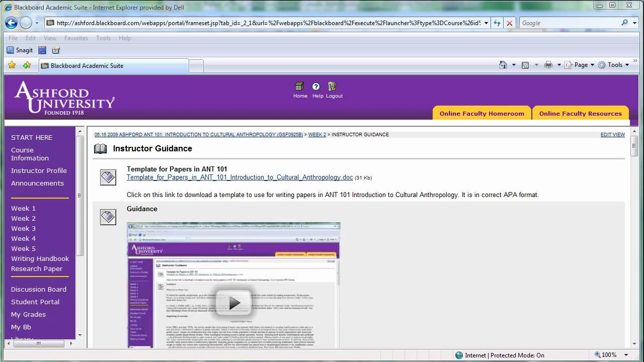This screenshot has width=644, height=362.
Task: Open Research Paper in sidebar
Action: 37,268
